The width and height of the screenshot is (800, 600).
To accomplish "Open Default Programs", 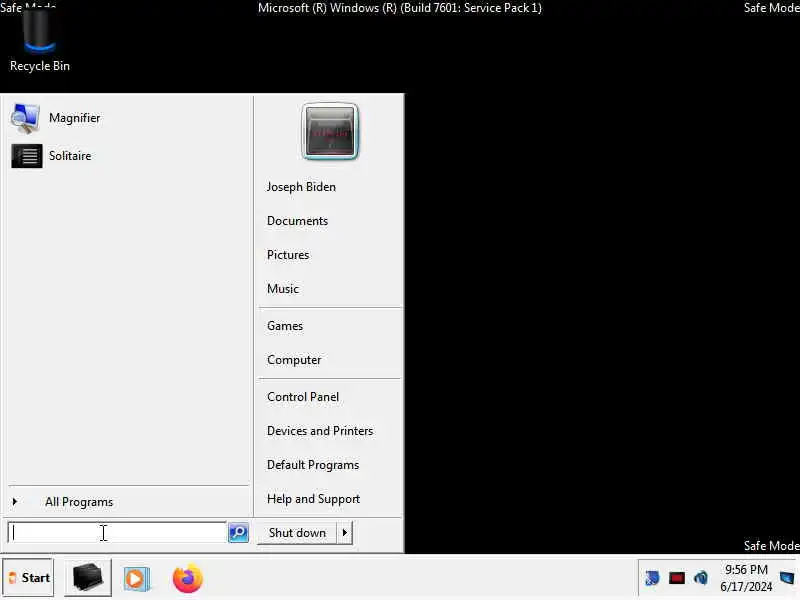I will point(313,465).
